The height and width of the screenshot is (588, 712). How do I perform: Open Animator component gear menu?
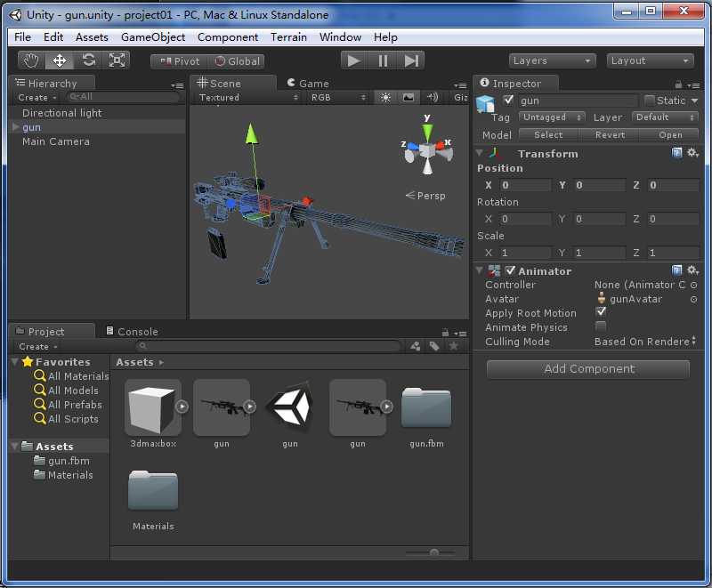click(692, 270)
